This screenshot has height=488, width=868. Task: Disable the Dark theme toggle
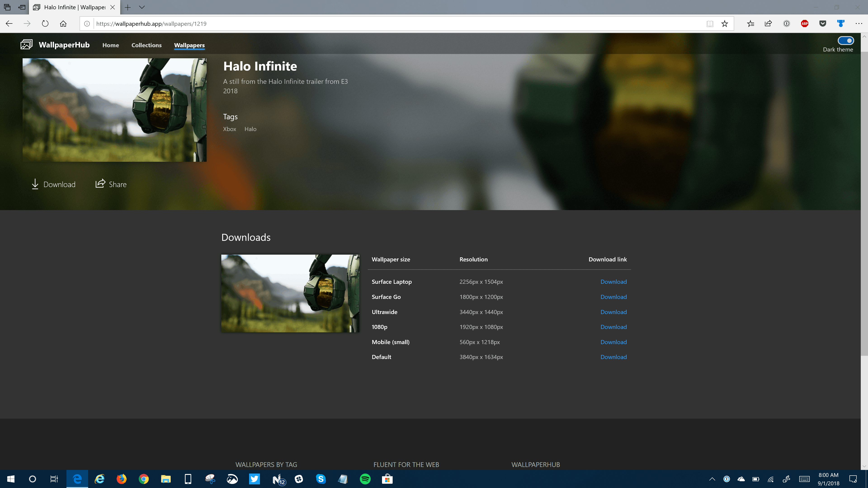click(846, 40)
